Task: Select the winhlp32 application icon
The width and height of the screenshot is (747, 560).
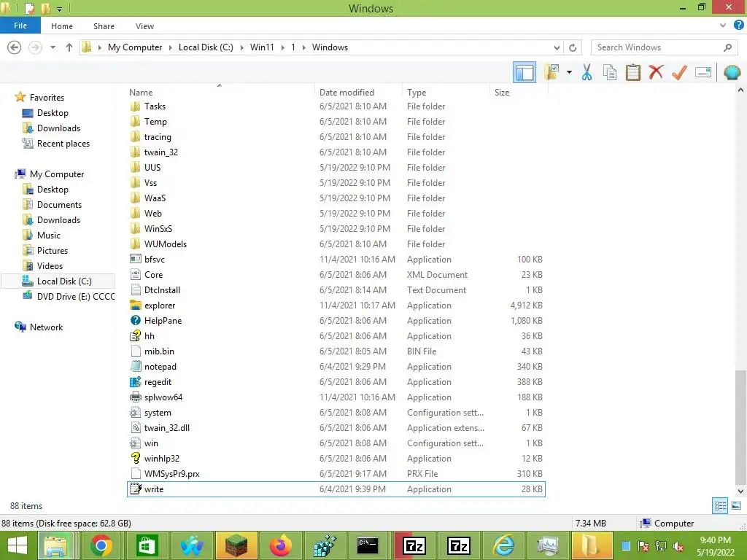Action: [x=135, y=458]
